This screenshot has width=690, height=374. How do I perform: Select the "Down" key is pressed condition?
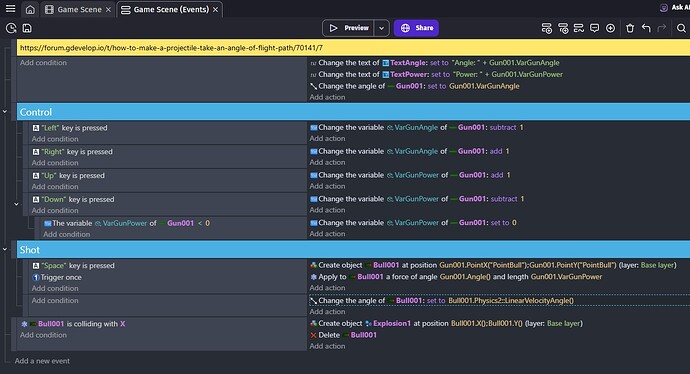(x=73, y=199)
